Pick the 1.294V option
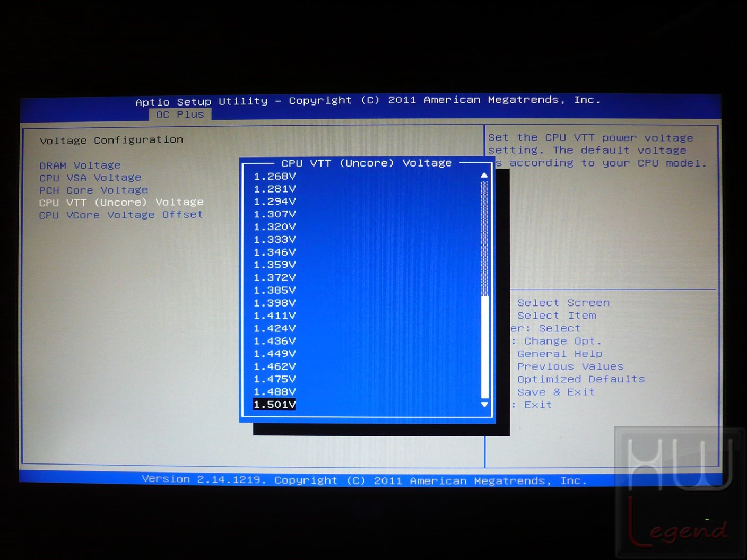This screenshot has width=747, height=560. coord(275,202)
